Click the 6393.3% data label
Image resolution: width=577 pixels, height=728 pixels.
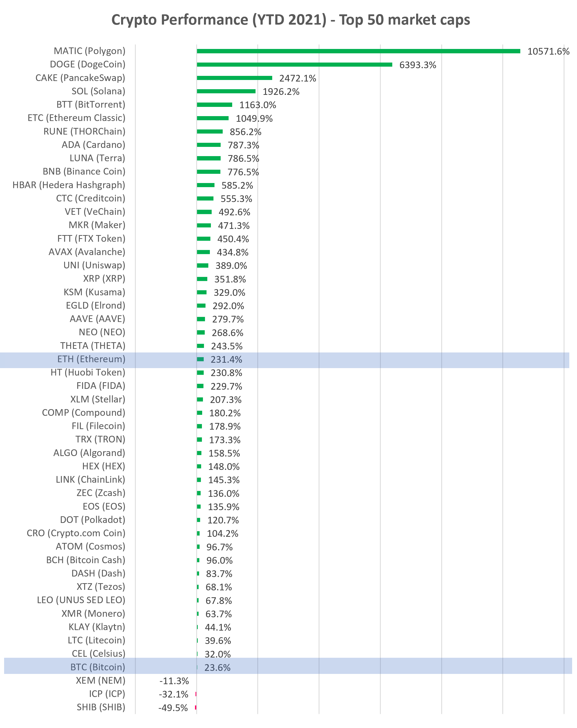click(x=417, y=65)
